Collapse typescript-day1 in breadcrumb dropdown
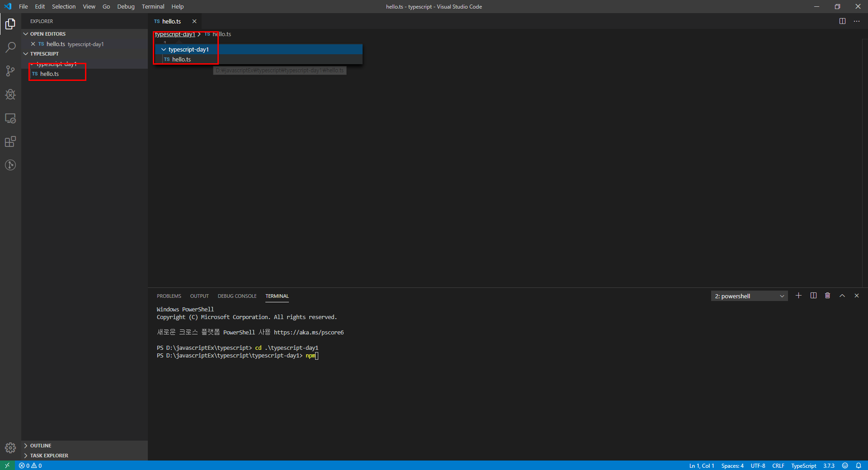The image size is (868, 470). [x=164, y=49]
